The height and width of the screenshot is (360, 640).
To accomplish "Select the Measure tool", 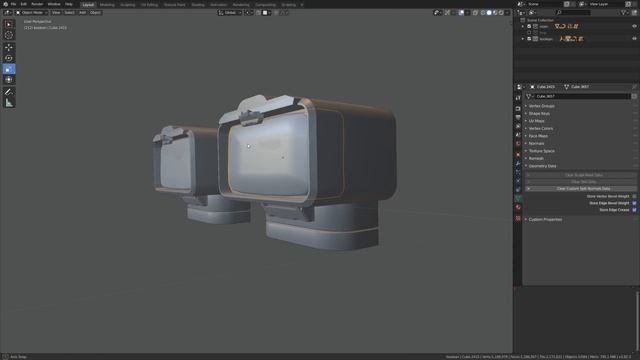I will click(x=9, y=103).
